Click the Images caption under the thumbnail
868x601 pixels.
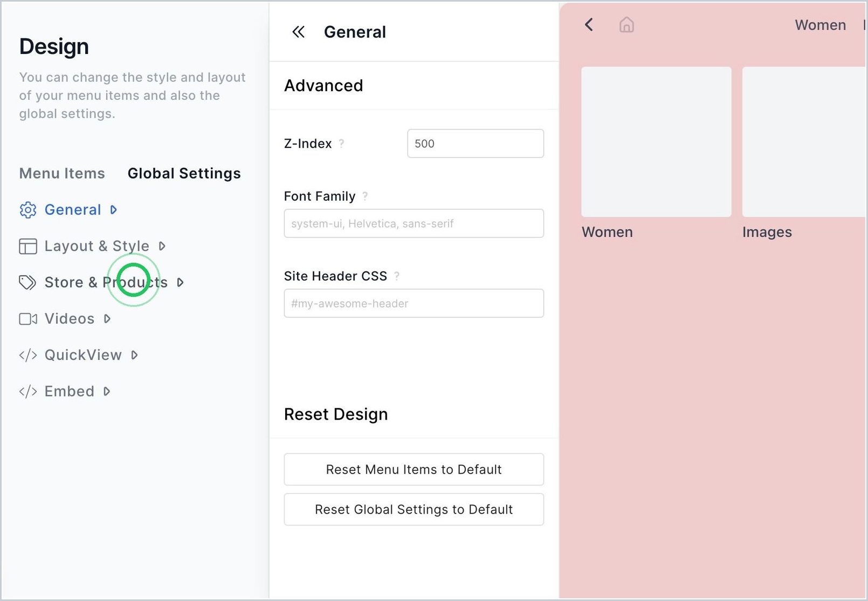pos(767,232)
